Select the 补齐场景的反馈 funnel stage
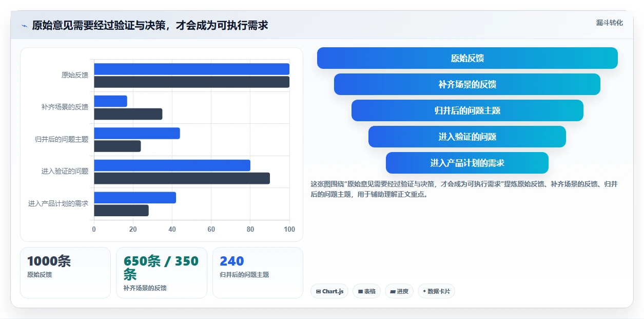The image size is (644, 319). click(x=467, y=84)
